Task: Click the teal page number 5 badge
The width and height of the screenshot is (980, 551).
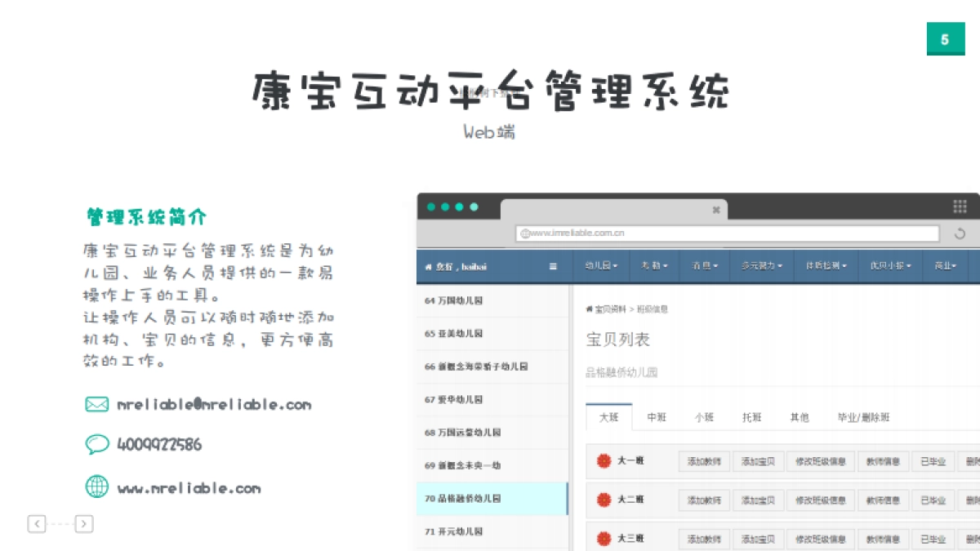Action: (946, 38)
